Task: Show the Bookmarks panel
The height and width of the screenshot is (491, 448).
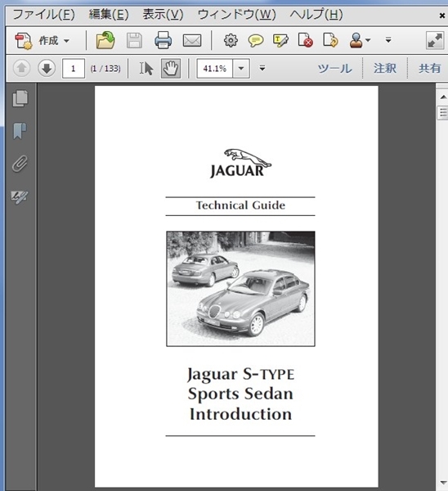Action: pos(20,131)
